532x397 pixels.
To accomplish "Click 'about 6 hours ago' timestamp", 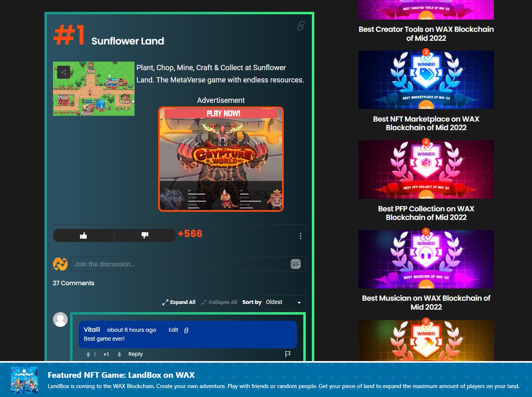I will (132, 330).
